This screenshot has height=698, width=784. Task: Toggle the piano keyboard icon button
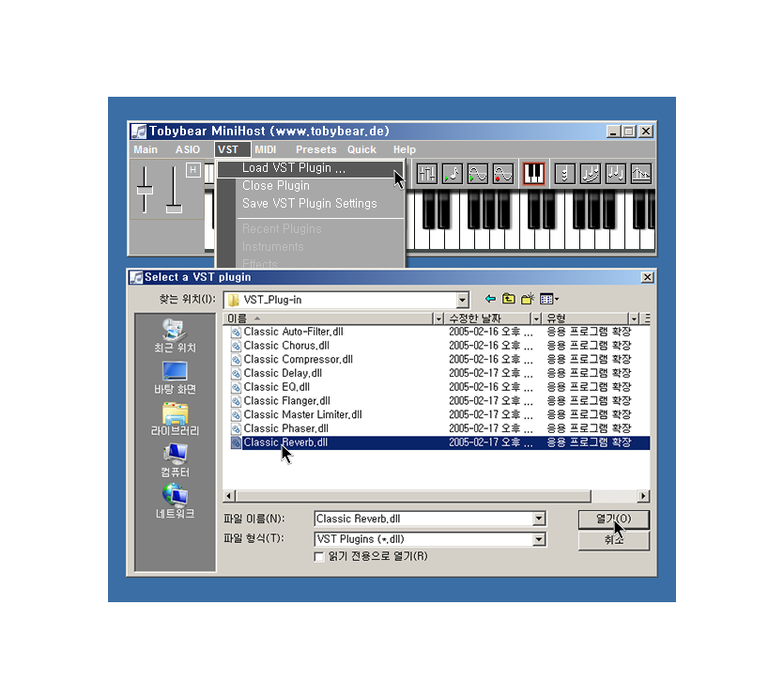(533, 174)
